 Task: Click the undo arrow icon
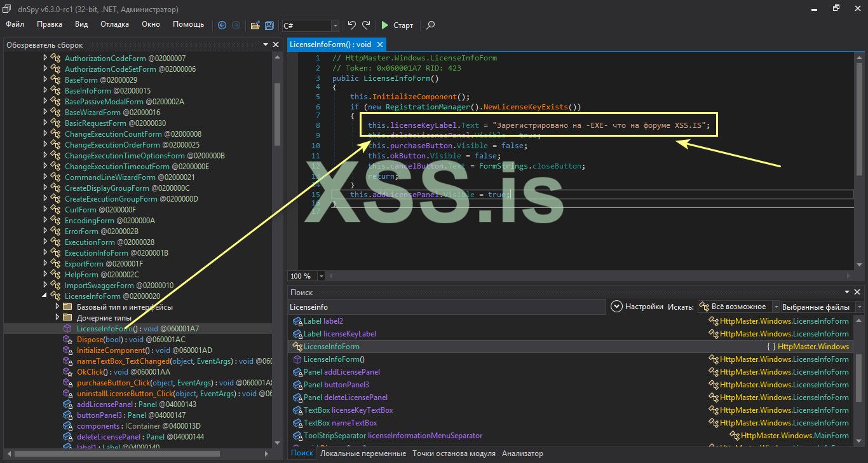[x=351, y=25]
